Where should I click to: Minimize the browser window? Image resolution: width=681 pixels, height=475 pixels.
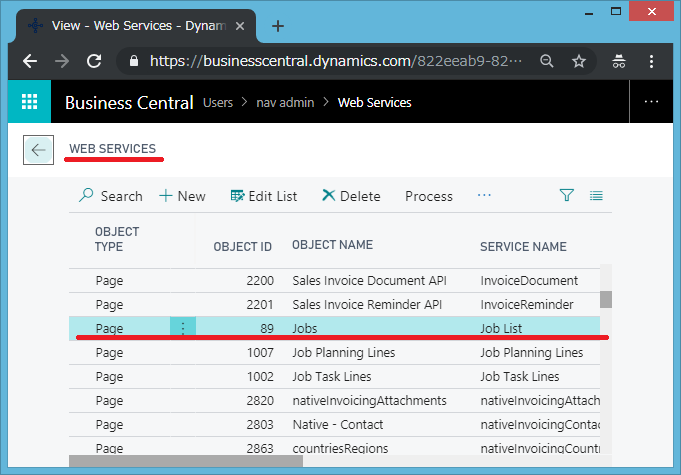(589, 12)
